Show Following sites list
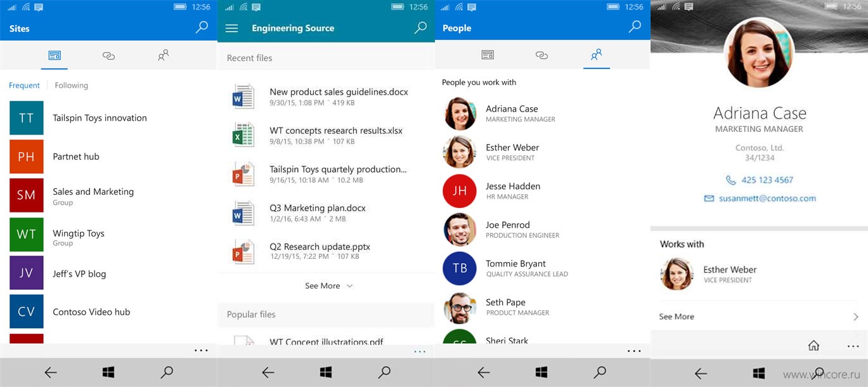Screen dimensions: 868x387 tap(71, 85)
